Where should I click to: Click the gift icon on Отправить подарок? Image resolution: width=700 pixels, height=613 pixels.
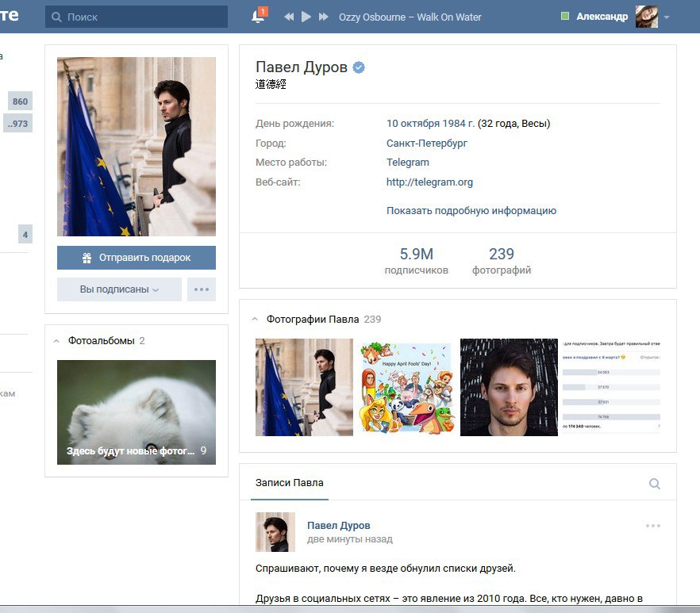coord(87,258)
